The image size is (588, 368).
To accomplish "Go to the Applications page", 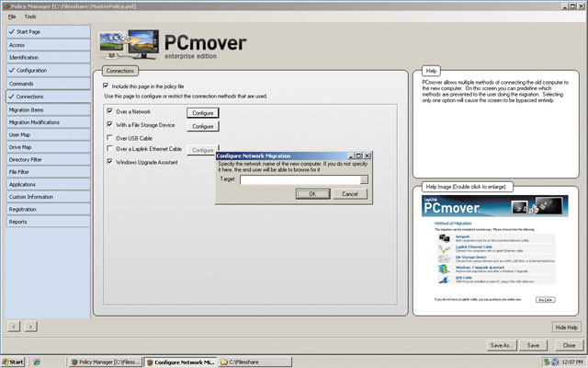I will point(48,184).
